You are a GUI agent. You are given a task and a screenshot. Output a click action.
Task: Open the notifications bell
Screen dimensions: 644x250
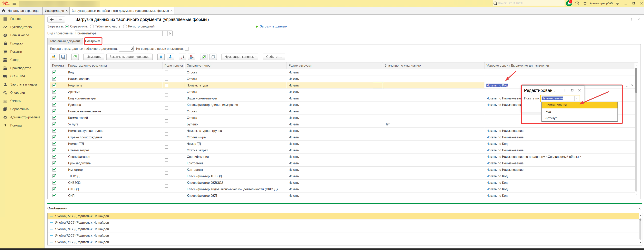pyautogui.click(x=569, y=4)
